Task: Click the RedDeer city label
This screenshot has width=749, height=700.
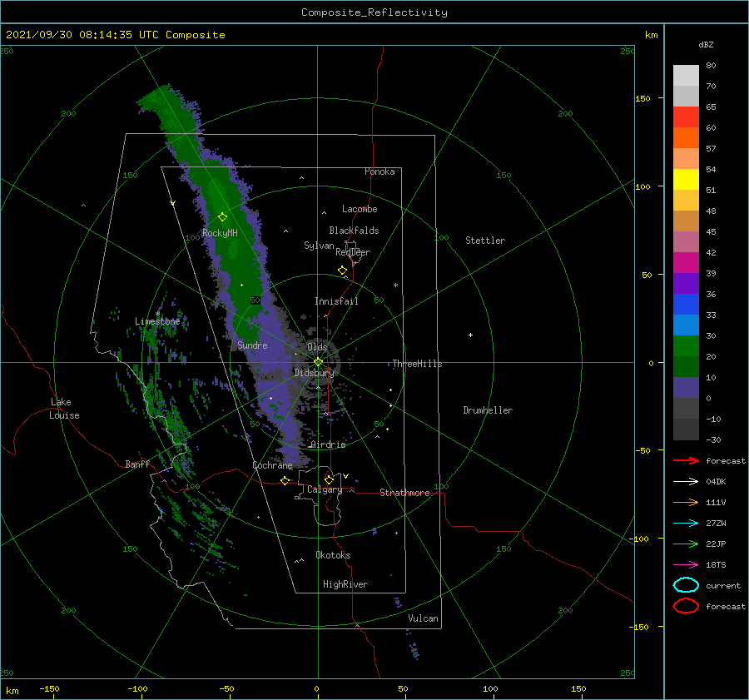Action: coord(353,252)
